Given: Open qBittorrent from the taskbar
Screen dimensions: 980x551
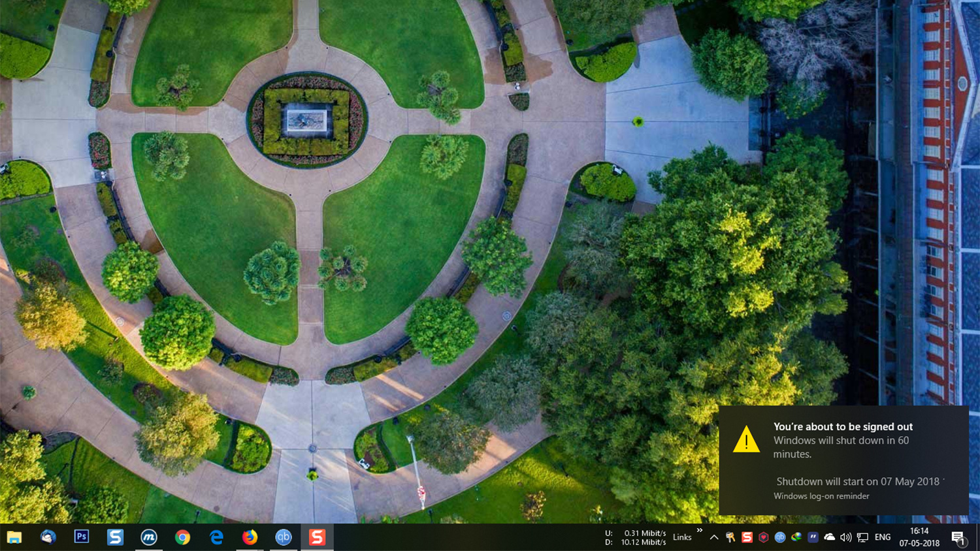Looking at the screenshot, I should (283, 537).
